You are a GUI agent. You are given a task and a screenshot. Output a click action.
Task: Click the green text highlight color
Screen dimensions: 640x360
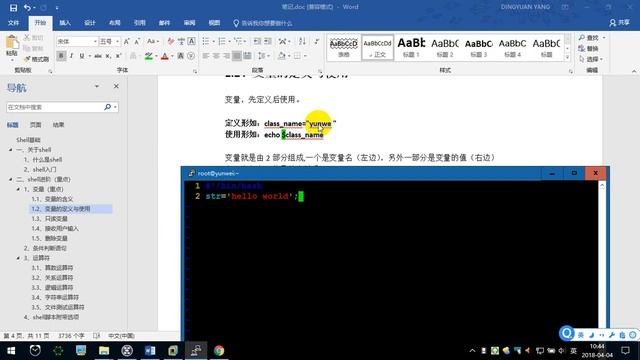[149, 56]
